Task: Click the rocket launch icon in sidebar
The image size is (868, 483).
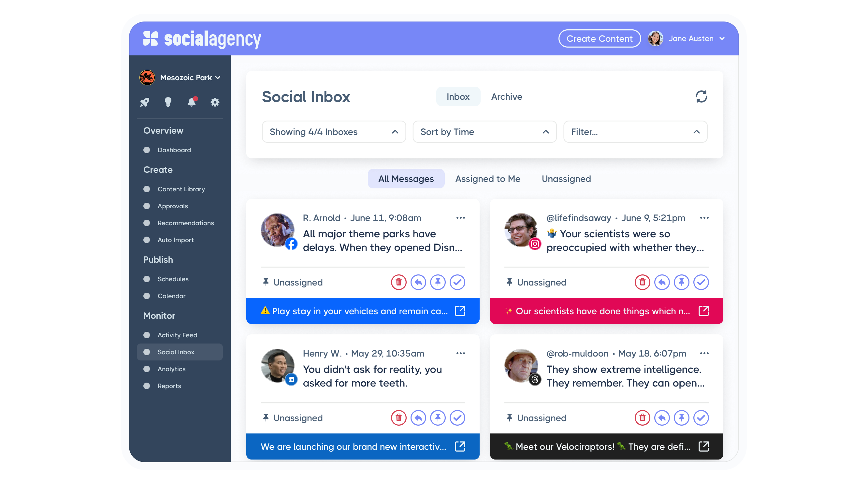Action: coord(145,102)
